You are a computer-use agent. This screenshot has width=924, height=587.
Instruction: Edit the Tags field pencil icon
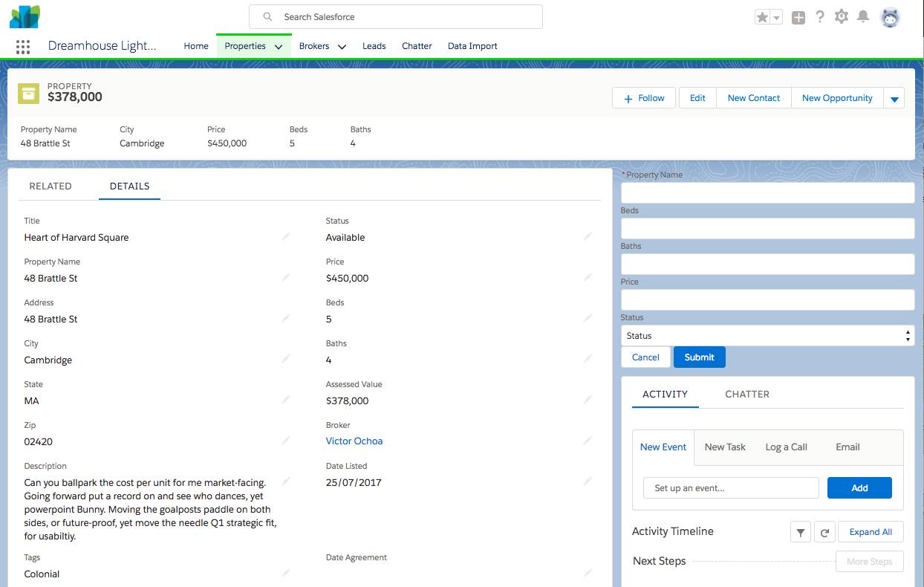(286, 573)
